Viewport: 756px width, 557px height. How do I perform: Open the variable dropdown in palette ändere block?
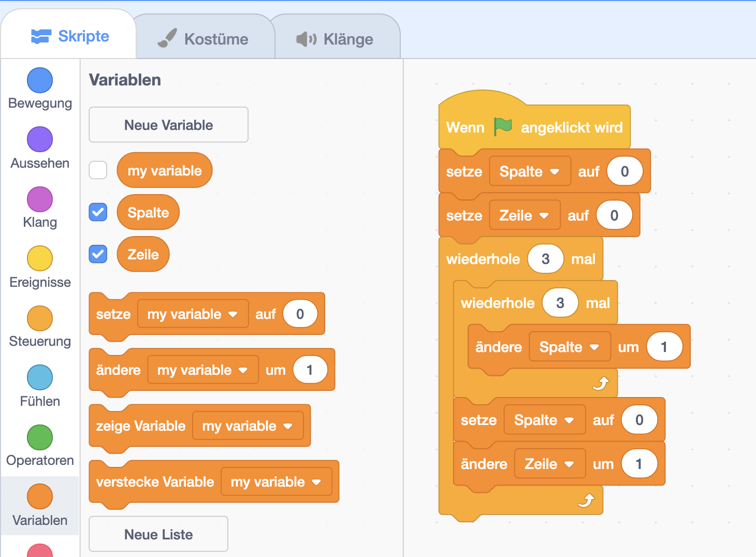pos(203,370)
